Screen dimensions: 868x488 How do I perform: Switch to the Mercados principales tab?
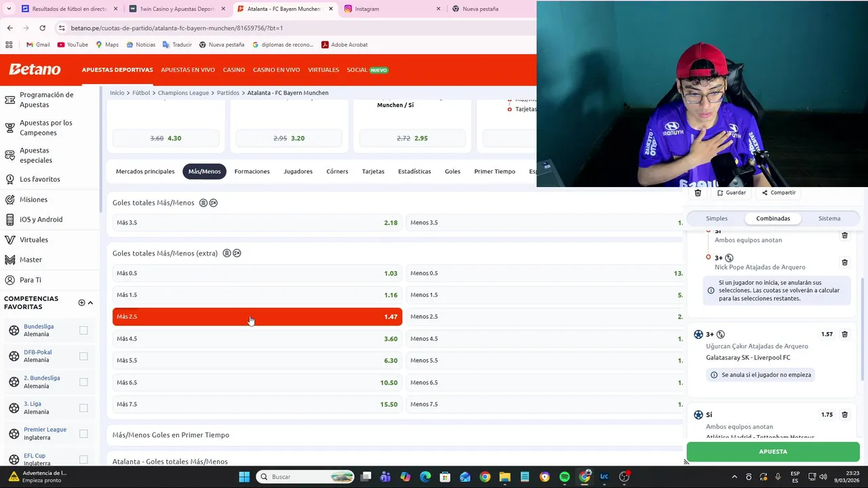point(145,171)
